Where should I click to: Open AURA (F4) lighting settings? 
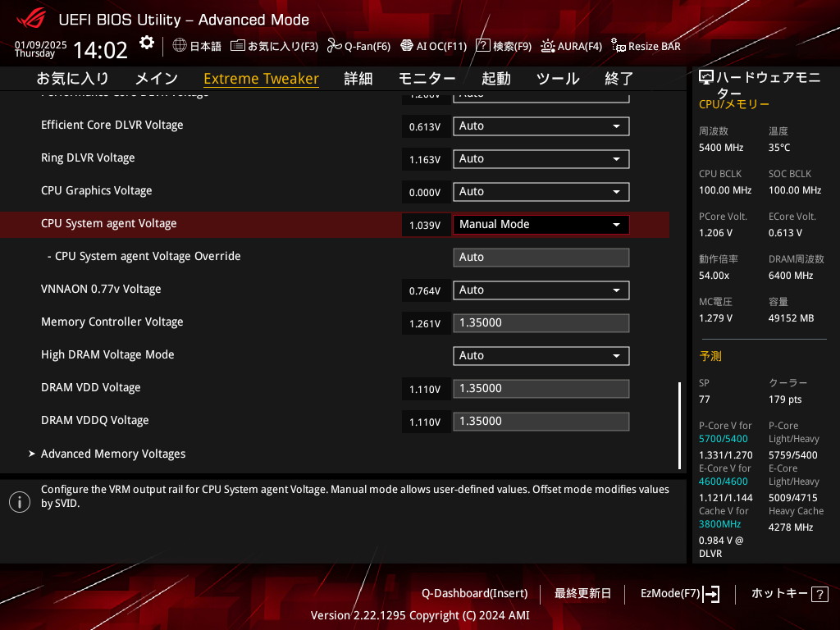pyautogui.click(x=548, y=46)
